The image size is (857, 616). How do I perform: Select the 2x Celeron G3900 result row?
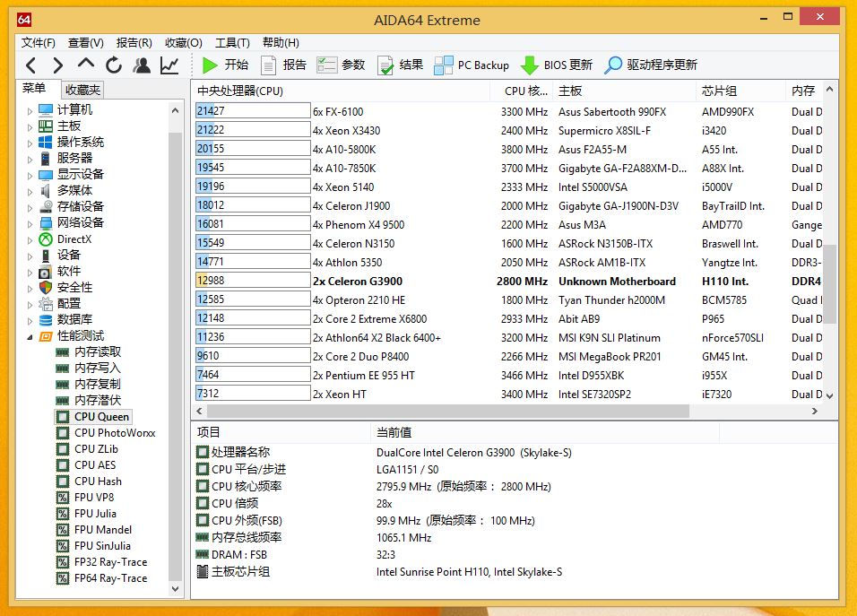click(x=358, y=282)
